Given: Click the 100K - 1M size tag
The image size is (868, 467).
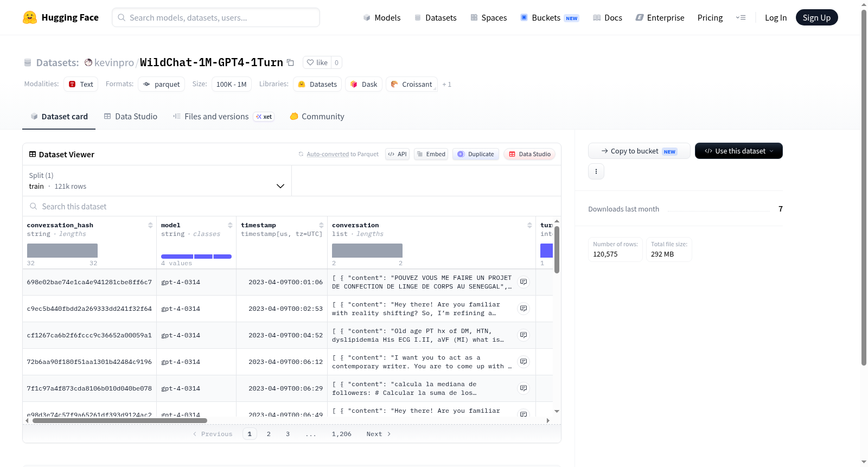Looking at the screenshot, I should click(x=232, y=84).
